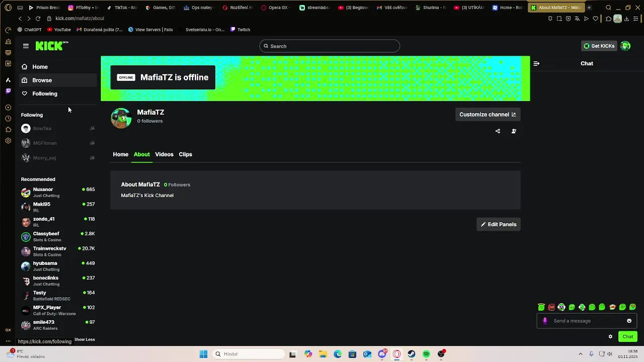Open recommended channel Classybeef
Screen dimensions: 644x362
58,237
